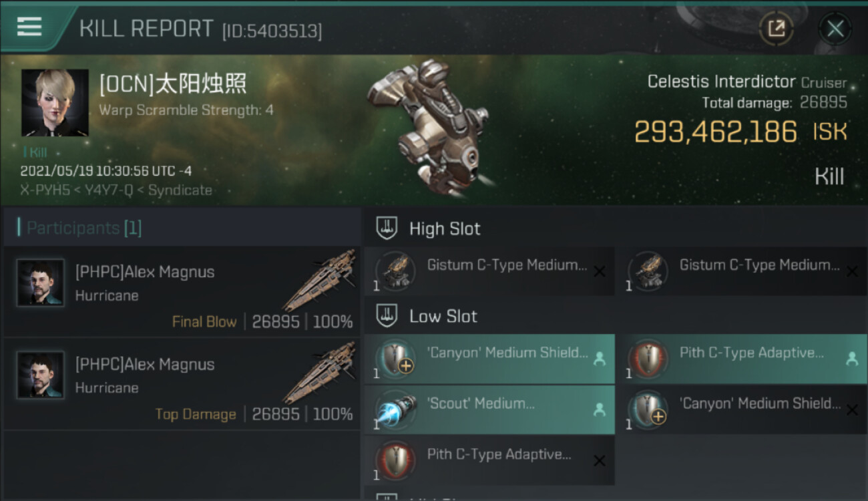Select the highlighted 'Canyon' Medium Shield module icon
The width and height of the screenshot is (868, 501).
pos(396,359)
